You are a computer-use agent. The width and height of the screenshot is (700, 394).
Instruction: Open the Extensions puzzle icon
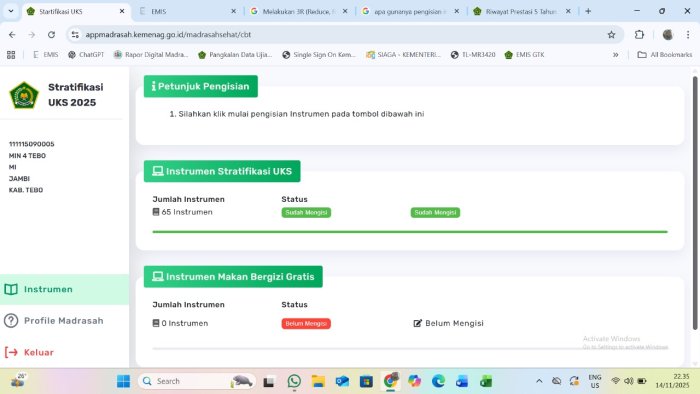point(639,34)
